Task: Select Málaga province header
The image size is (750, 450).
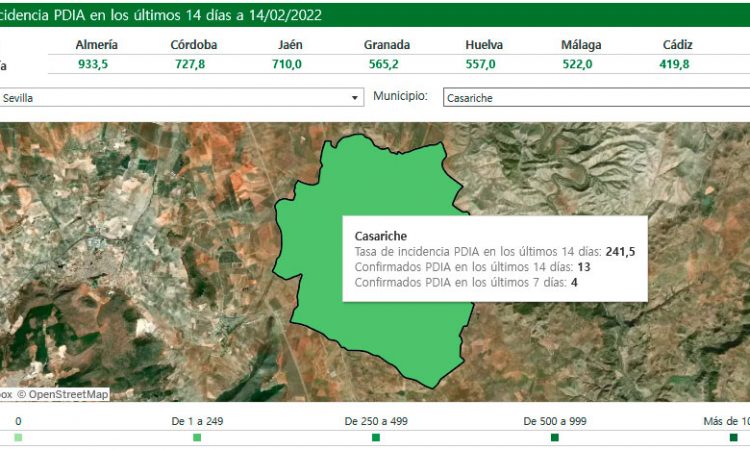Action: 581,46
